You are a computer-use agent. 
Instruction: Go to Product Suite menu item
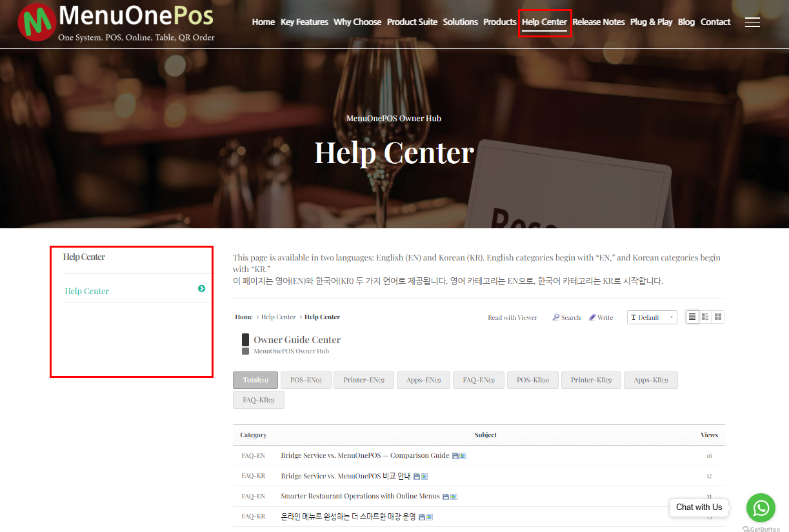pos(412,22)
